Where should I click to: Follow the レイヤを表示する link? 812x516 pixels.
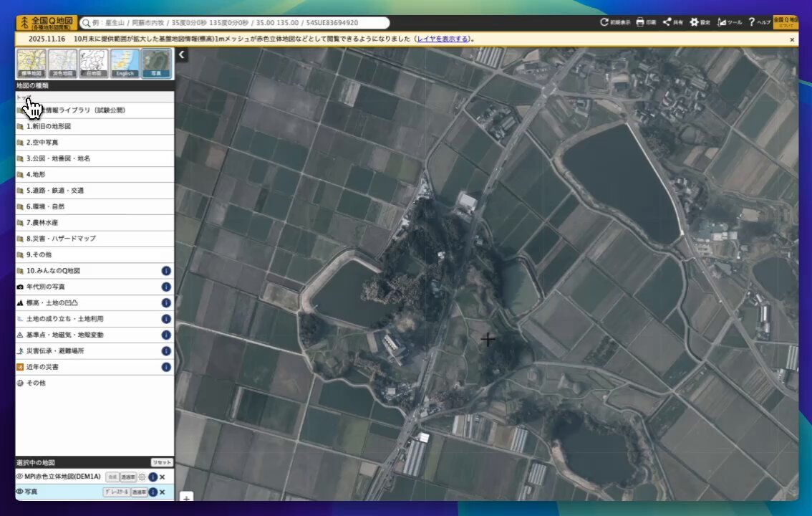click(443, 39)
